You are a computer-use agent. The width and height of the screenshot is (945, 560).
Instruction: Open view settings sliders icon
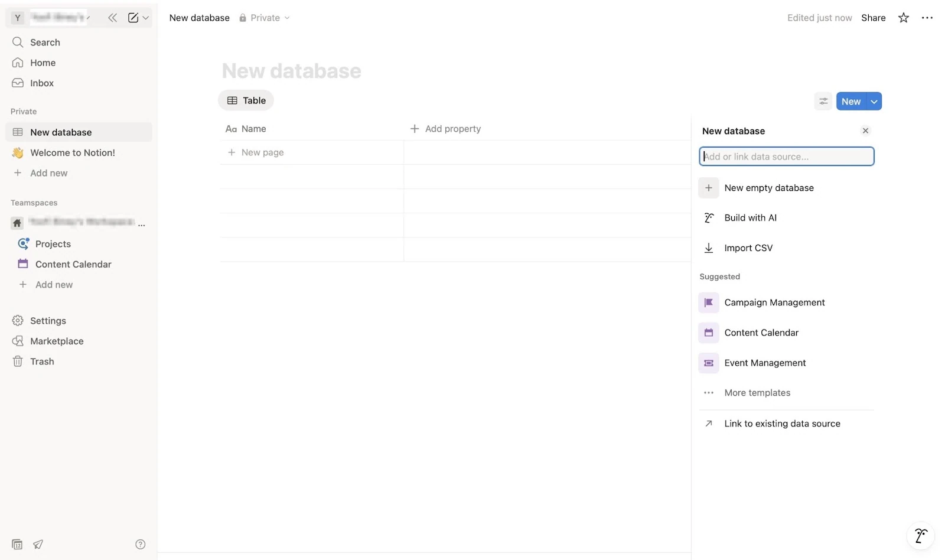823,102
